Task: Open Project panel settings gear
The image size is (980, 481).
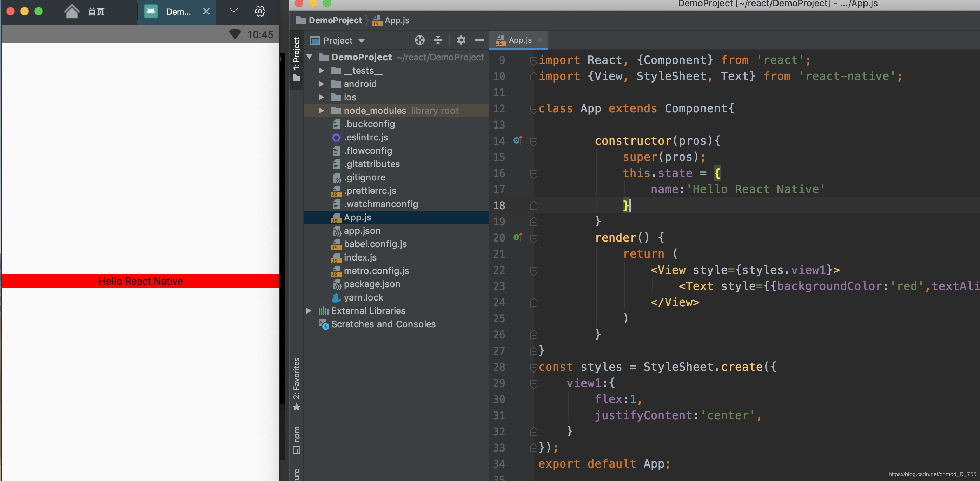Action: pos(461,40)
